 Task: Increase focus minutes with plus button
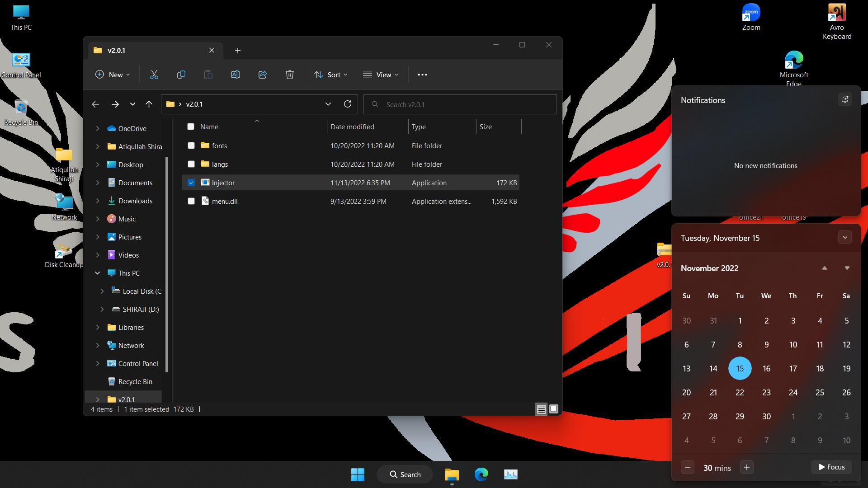click(x=746, y=467)
